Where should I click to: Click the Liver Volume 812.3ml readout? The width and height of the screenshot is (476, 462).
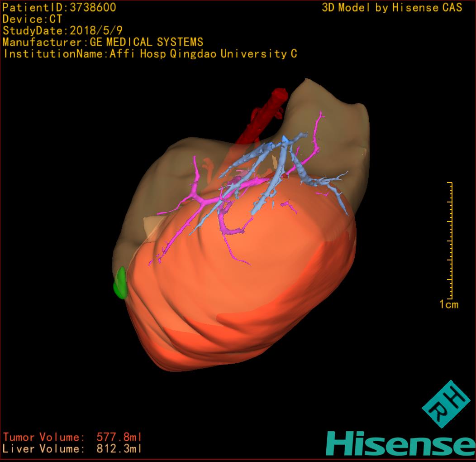(x=72, y=449)
